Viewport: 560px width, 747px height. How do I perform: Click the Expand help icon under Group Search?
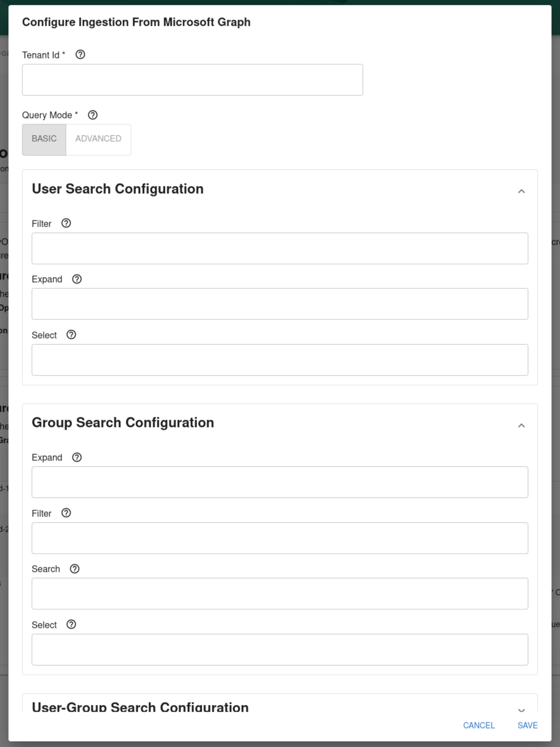77,458
